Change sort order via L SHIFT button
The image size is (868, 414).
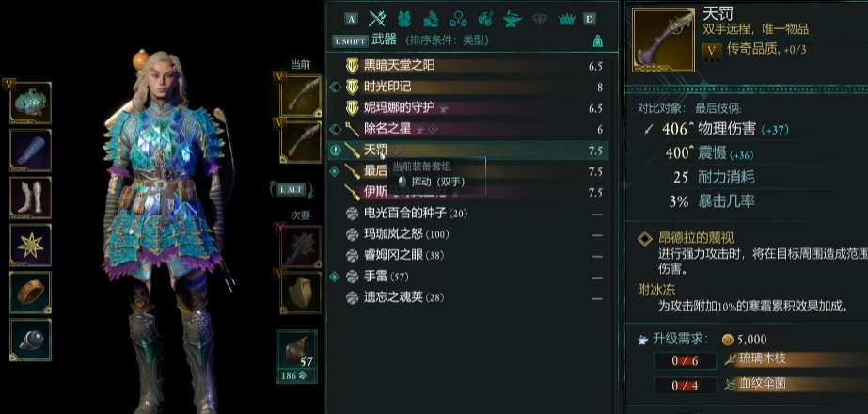click(x=350, y=41)
